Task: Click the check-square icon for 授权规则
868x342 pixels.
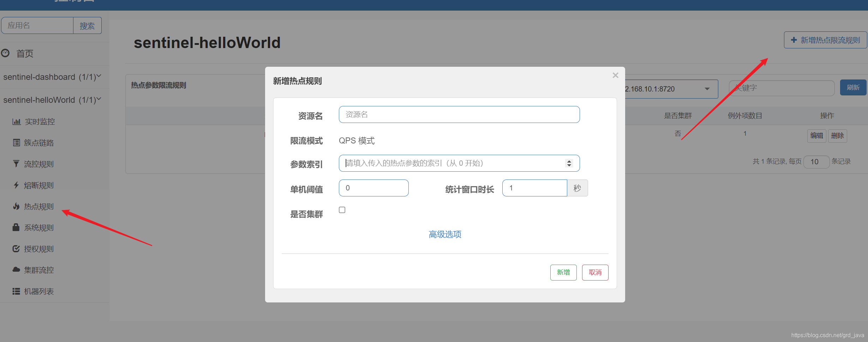Action: (16, 249)
